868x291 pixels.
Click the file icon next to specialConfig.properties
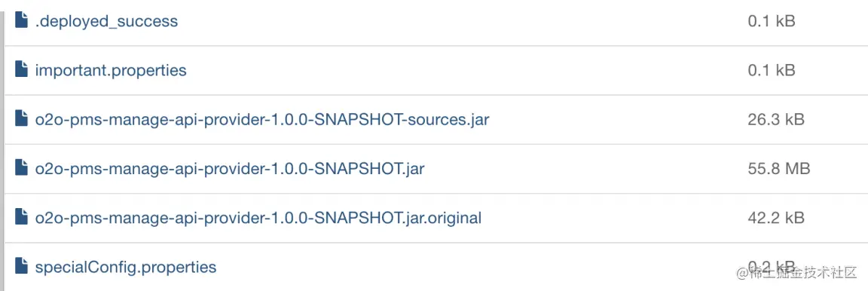coord(22,266)
